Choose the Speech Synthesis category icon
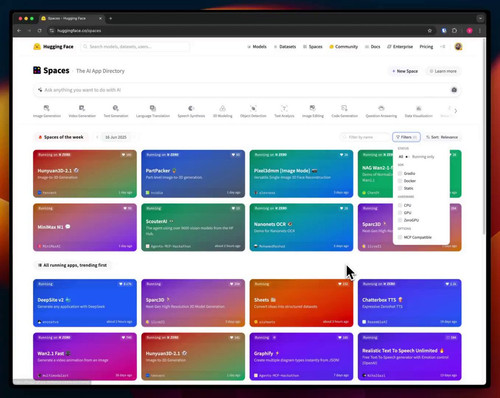Screen dimensions: 500x398 tap(191, 108)
